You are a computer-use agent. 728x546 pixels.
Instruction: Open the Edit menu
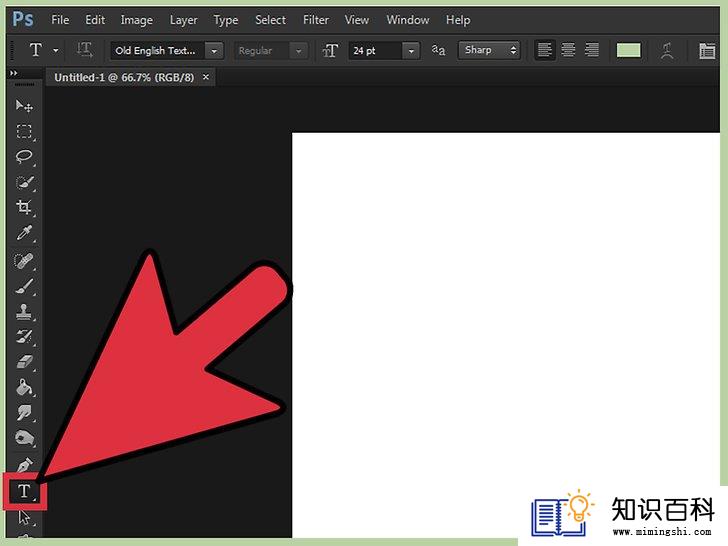[x=95, y=20]
